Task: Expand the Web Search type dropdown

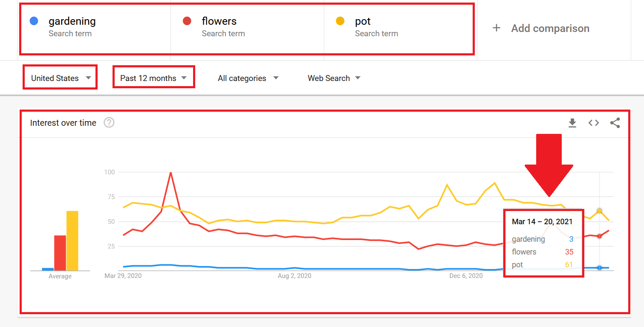Action: pos(334,78)
